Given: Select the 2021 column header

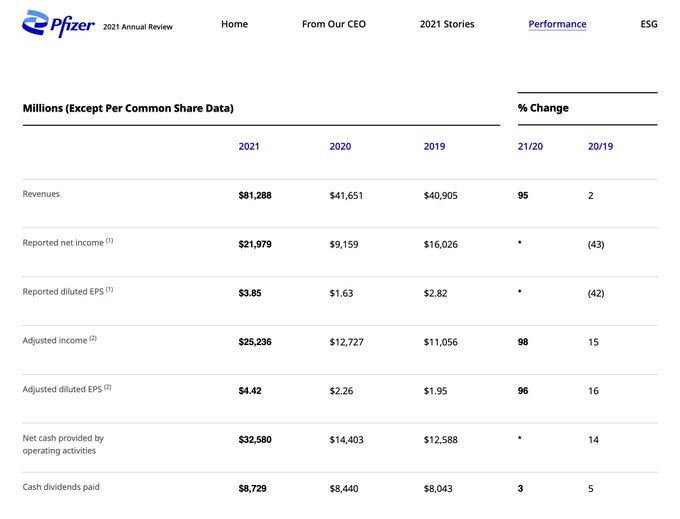Looking at the screenshot, I should pos(248,147).
